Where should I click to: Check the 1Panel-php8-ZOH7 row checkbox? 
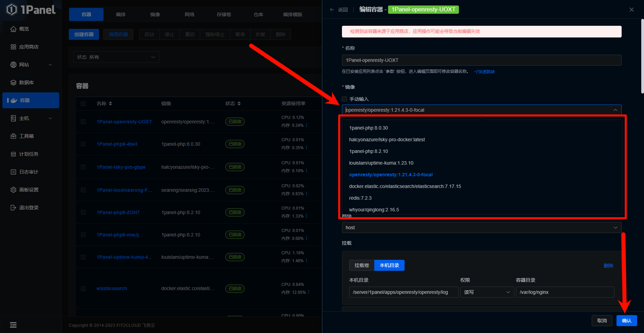click(x=83, y=212)
